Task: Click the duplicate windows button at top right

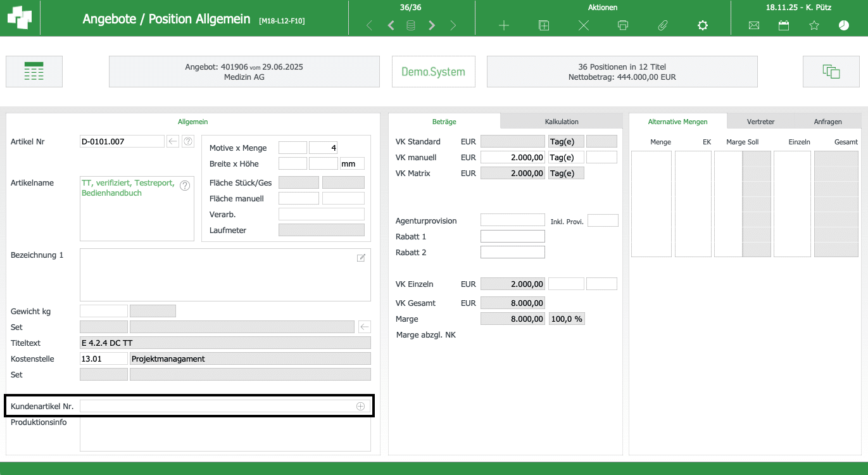Action: point(831,72)
